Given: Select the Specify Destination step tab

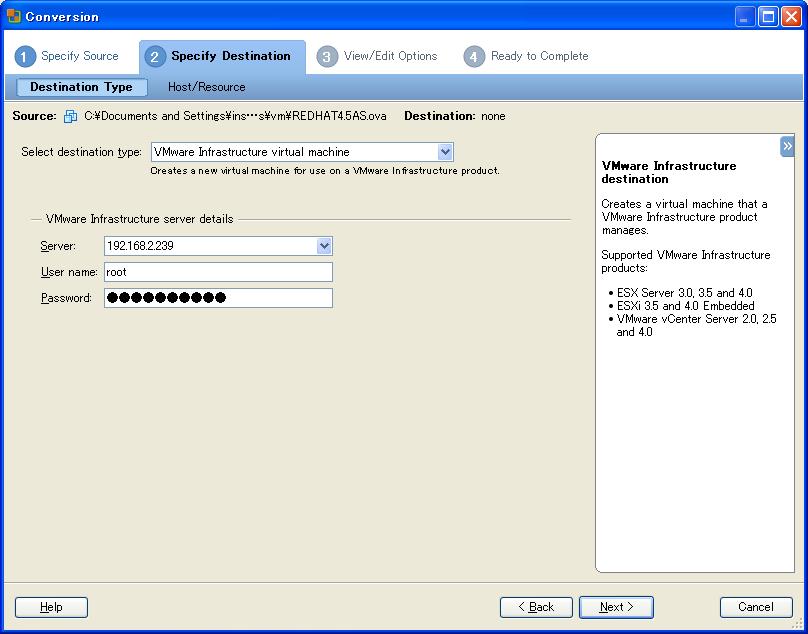Looking at the screenshot, I should coord(222,56).
